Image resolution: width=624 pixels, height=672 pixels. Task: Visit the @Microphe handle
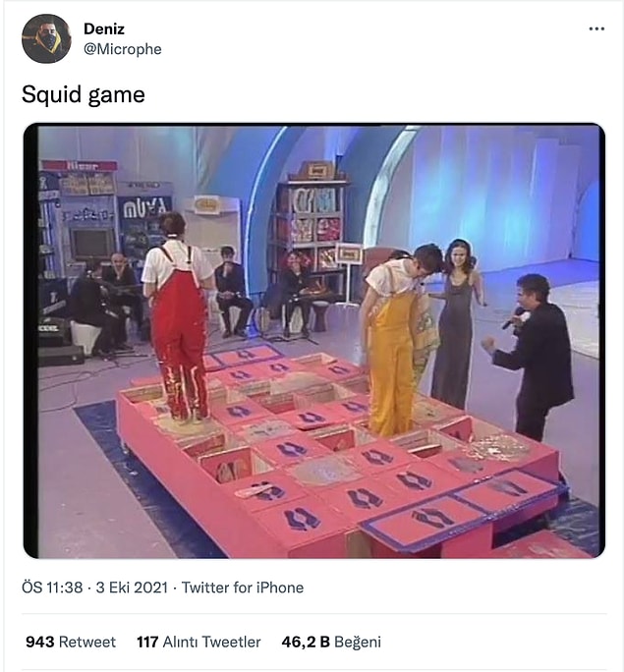pos(123,49)
